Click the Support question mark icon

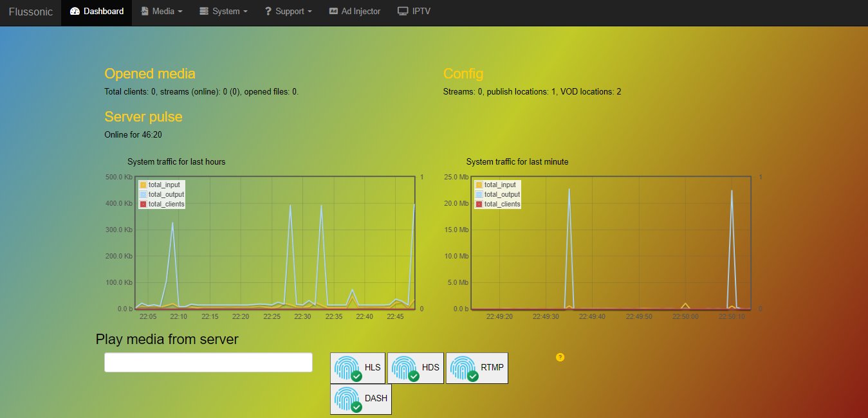268,12
